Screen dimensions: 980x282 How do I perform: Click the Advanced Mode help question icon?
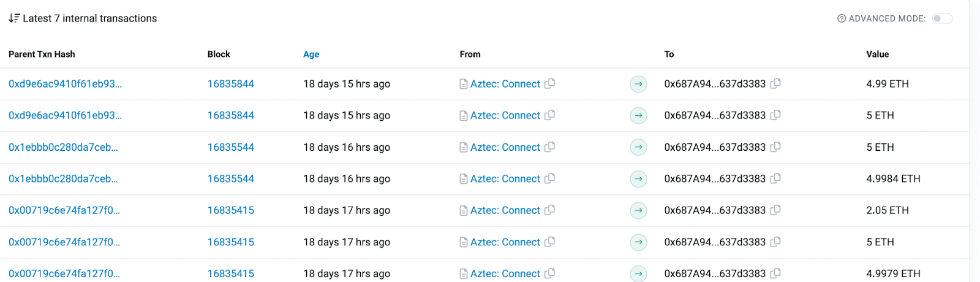pyautogui.click(x=842, y=18)
